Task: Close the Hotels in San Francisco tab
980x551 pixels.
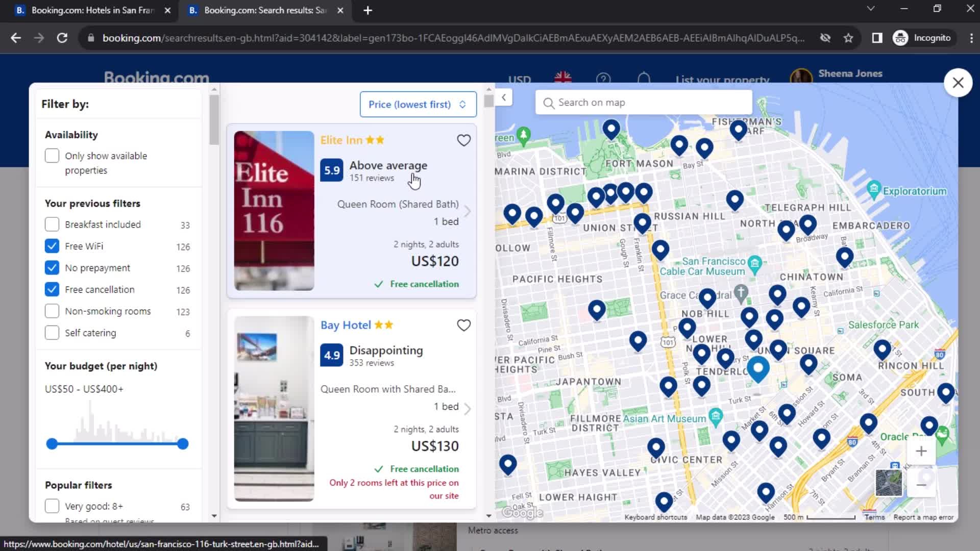Action: point(167,10)
